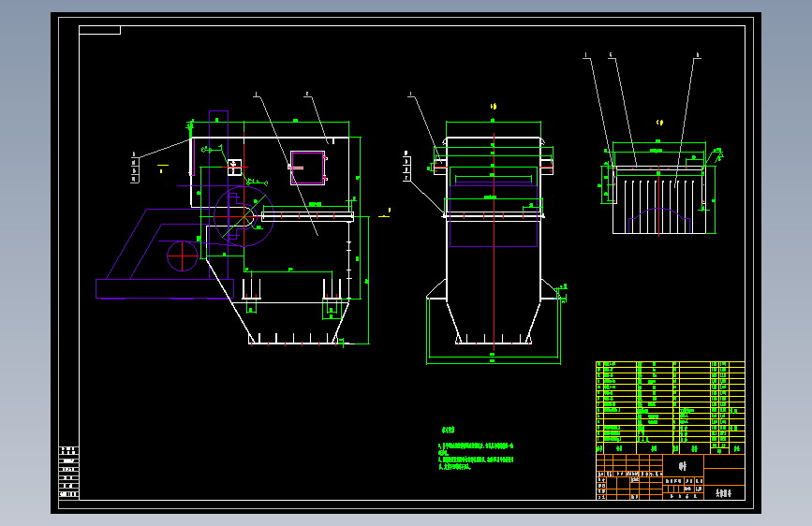Select the empty box at frame's top-left corner
812x526 pixels.
[100, 30]
